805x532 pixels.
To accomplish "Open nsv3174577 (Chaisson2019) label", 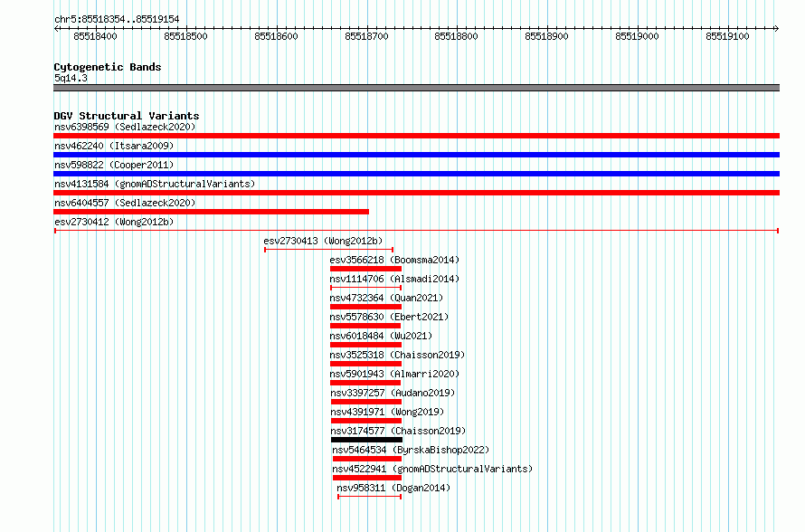I will pos(398,431).
